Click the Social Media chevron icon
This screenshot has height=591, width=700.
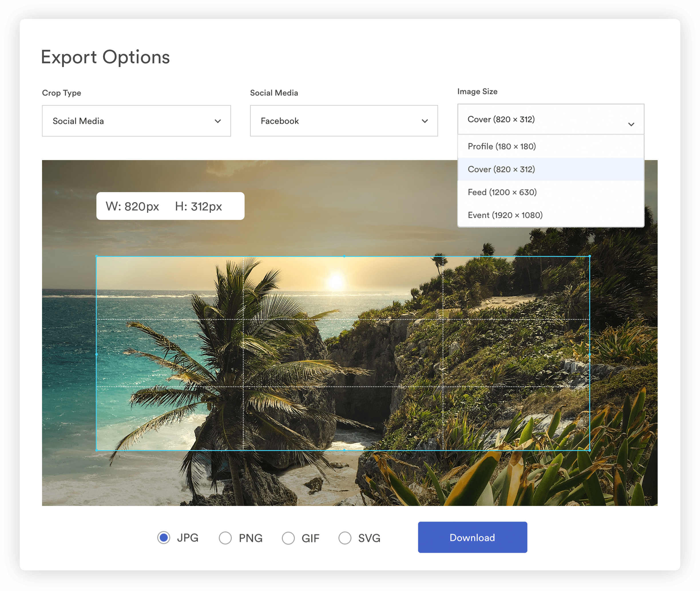[425, 121]
